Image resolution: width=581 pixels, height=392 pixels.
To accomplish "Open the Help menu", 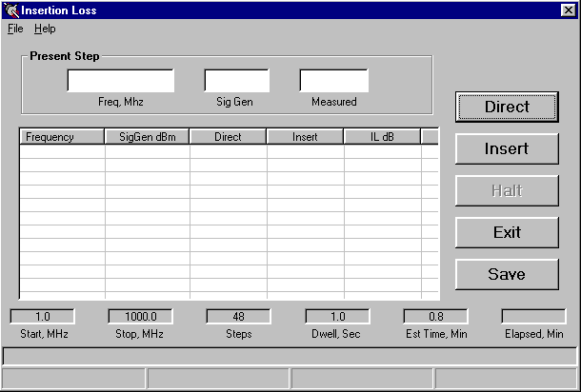I will click(x=45, y=29).
